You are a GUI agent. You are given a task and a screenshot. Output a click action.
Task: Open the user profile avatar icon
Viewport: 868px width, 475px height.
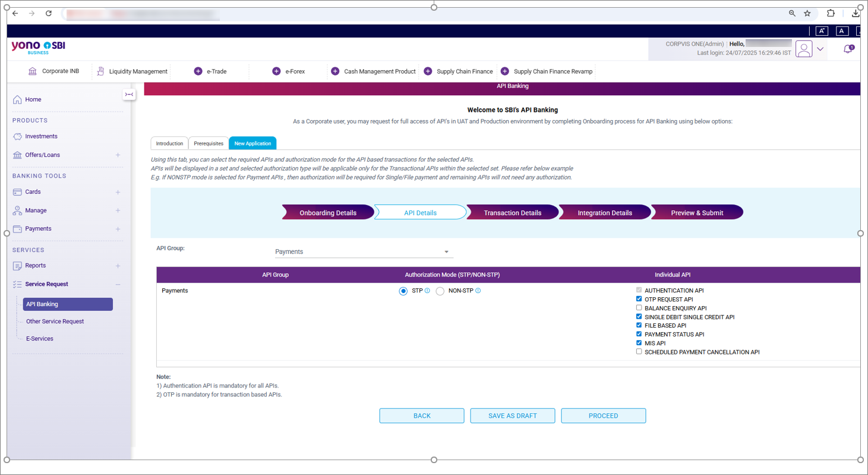(x=804, y=49)
